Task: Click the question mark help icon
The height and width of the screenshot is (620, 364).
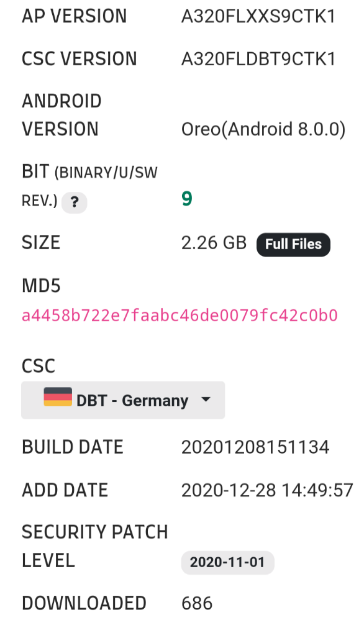Action: [x=75, y=203]
